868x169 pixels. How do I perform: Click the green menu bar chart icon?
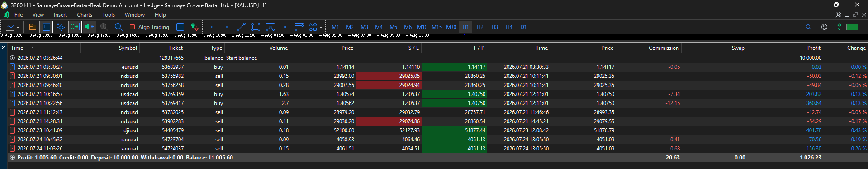point(6,15)
